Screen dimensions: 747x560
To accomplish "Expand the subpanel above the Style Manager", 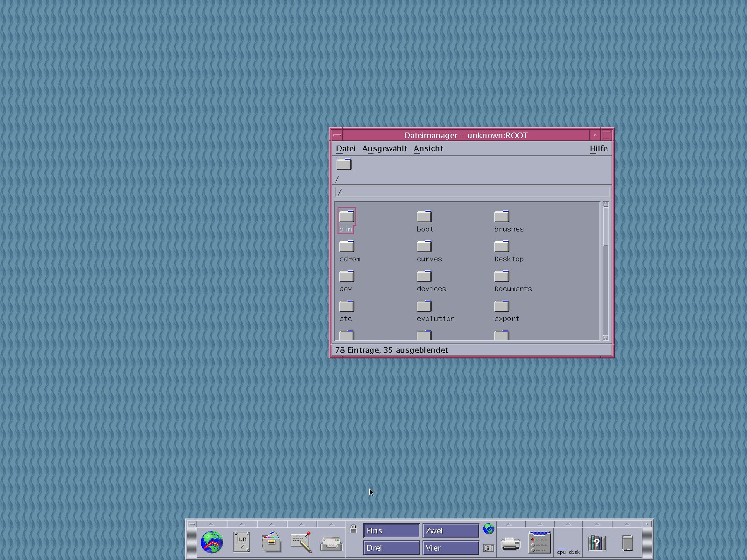I will (540, 524).
